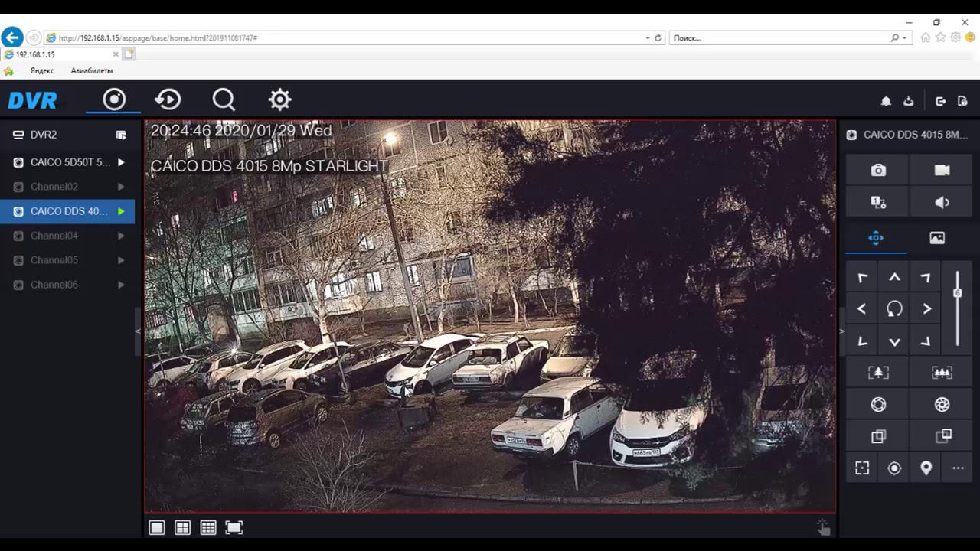Open the Settings gear tab
This screenshot has width=980, height=551.
tap(279, 99)
